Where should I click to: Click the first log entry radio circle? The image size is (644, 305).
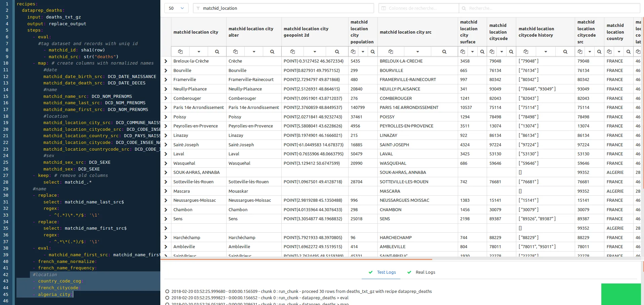point(167,291)
